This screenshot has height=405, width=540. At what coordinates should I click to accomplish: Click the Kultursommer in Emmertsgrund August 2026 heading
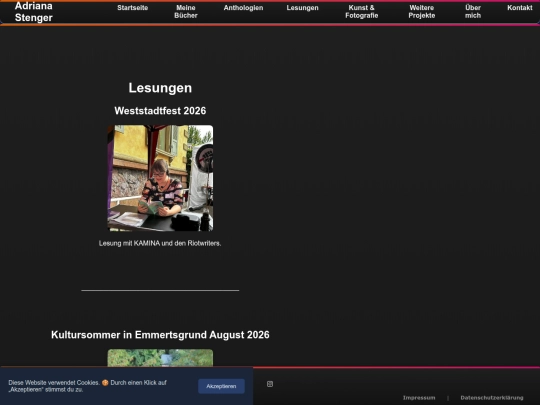(x=160, y=335)
